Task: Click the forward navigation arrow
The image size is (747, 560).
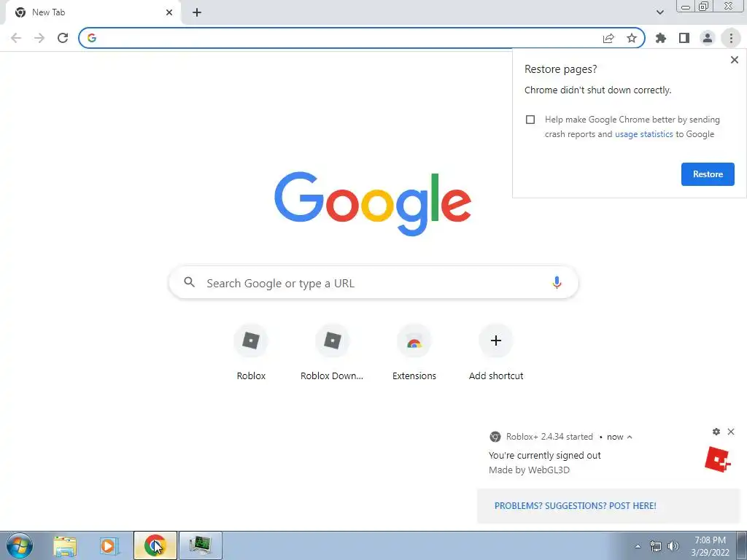Action: pos(39,38)
